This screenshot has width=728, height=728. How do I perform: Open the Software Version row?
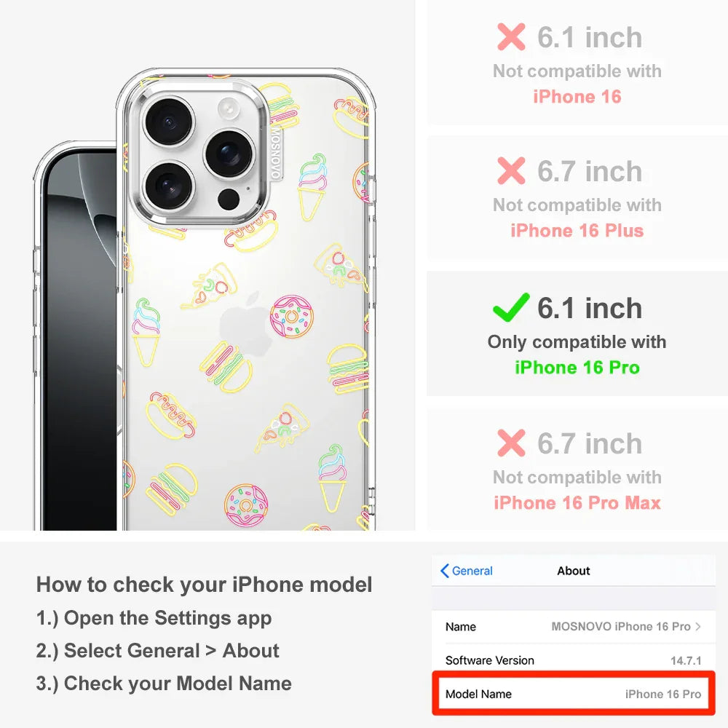574,660
